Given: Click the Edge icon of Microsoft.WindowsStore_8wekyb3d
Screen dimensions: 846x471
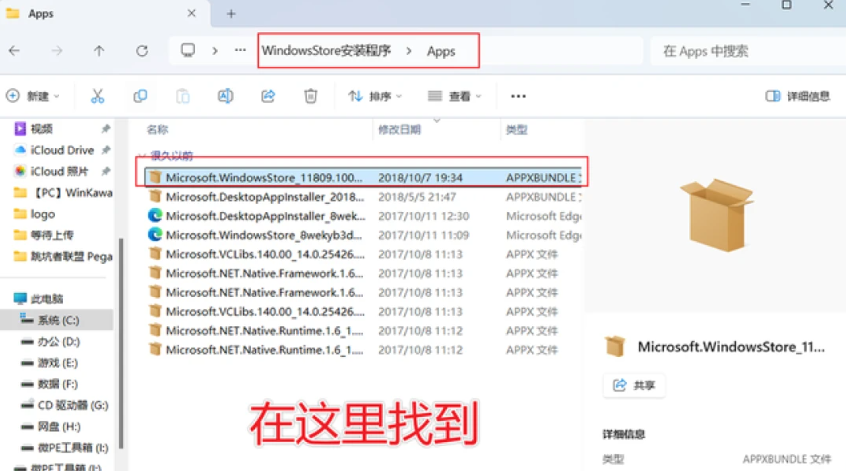Looking at the screenshot, I should (x=155, y=235).
